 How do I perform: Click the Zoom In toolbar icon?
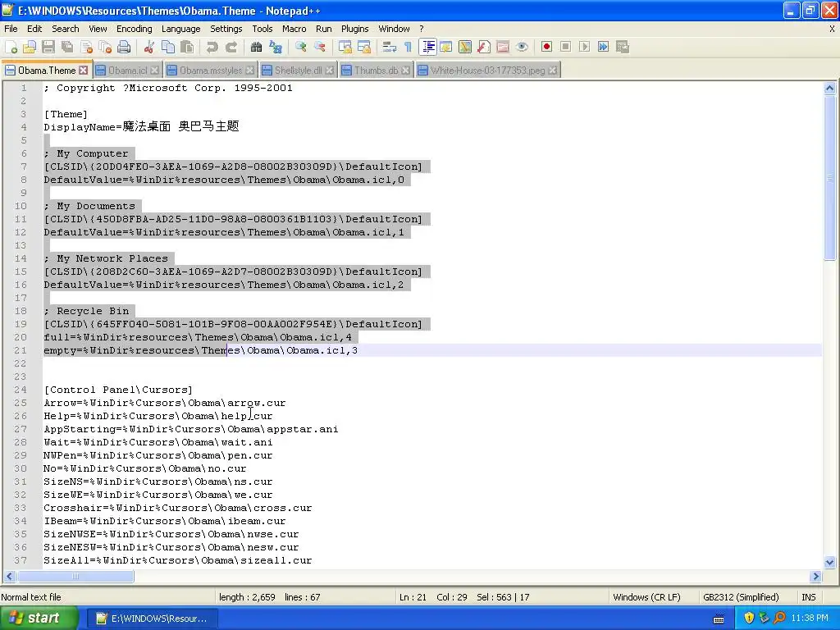point(300,47)
